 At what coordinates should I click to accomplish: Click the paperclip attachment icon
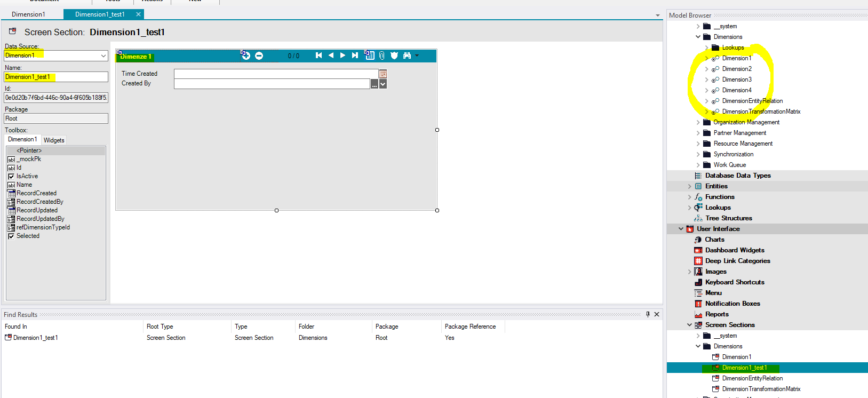382,55
